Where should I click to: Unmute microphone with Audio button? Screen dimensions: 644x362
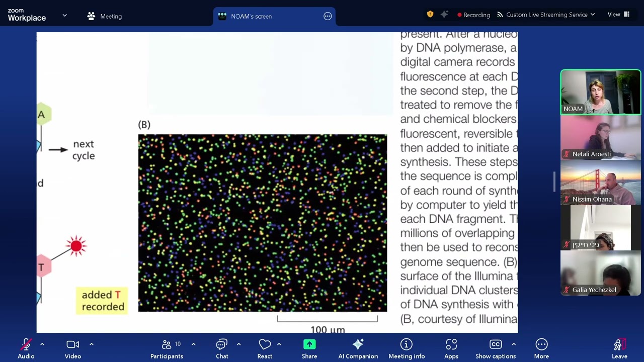point(26,348)
